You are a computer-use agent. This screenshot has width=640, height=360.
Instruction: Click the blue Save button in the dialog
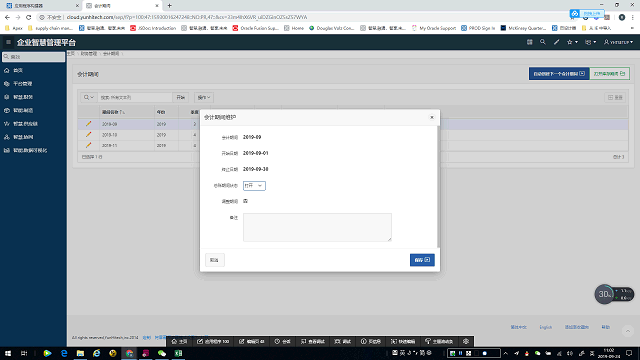(422, 260)
